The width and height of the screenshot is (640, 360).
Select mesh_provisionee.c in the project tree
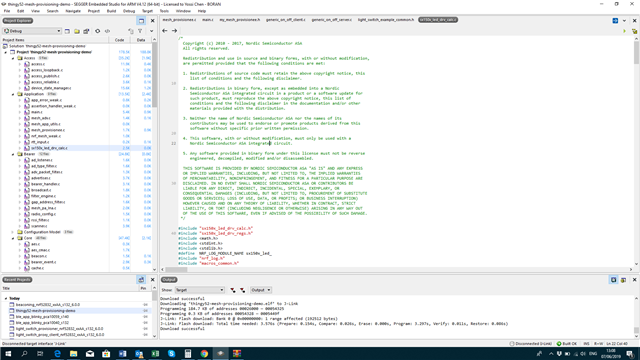click(48, 130)
